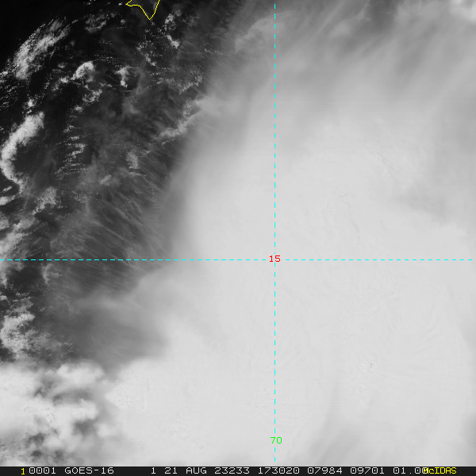Click the 01.00 resolution value
Viewport: 476px width, 476px height.
[x=410, y=471]
